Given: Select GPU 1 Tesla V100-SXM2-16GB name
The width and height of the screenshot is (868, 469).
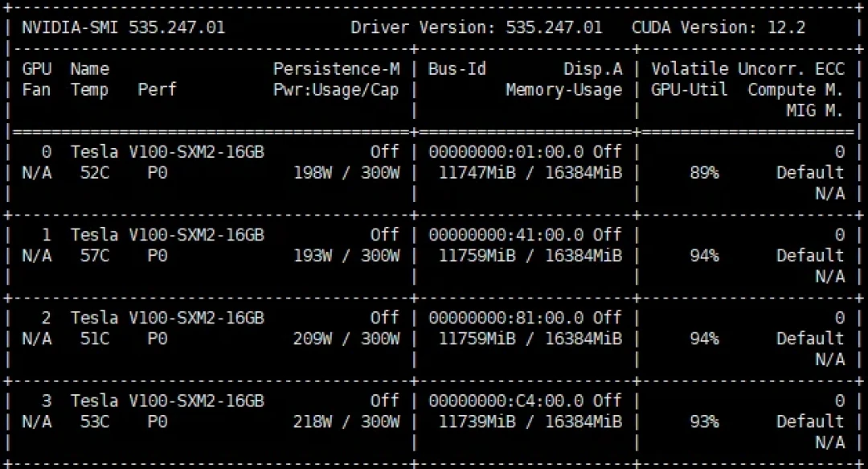Looking at the screenshot, I should pos(167,235).
